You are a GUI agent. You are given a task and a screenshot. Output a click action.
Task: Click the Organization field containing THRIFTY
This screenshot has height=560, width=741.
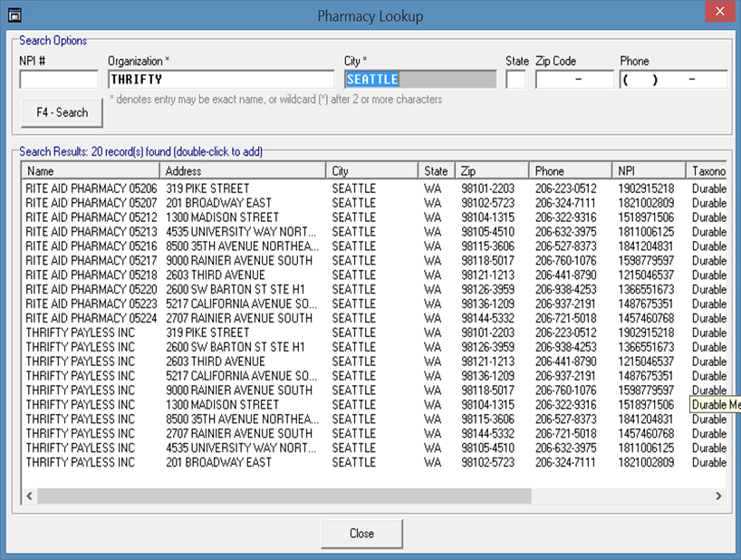[x=221, y=80]
